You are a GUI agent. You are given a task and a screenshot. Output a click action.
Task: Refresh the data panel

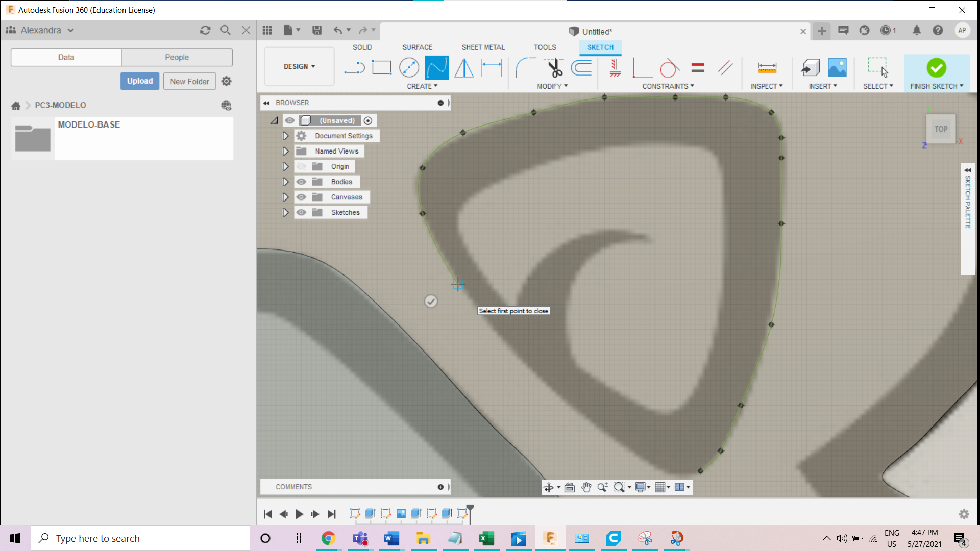[205, 30]
